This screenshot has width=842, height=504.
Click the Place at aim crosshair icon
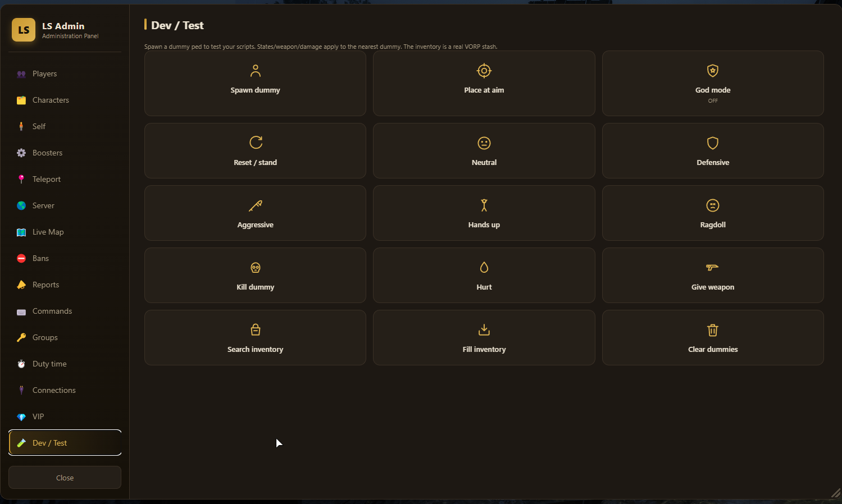484,71
